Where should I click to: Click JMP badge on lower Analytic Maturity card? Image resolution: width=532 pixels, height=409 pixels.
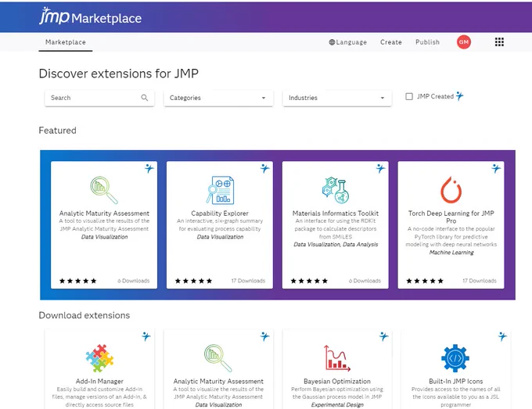264,336
